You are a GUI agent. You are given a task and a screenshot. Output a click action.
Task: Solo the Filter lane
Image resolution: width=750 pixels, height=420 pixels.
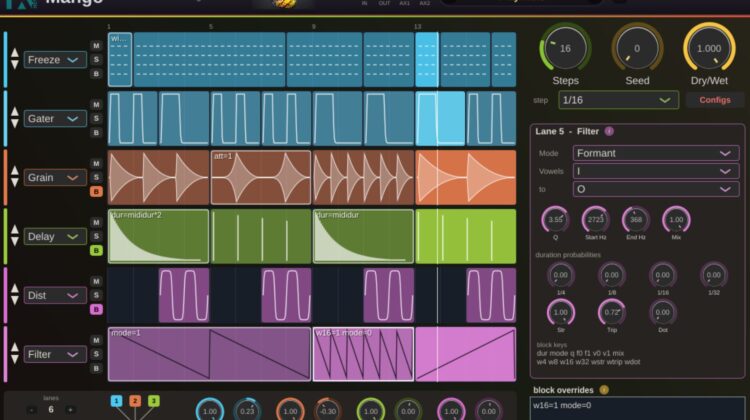(96, 354)
